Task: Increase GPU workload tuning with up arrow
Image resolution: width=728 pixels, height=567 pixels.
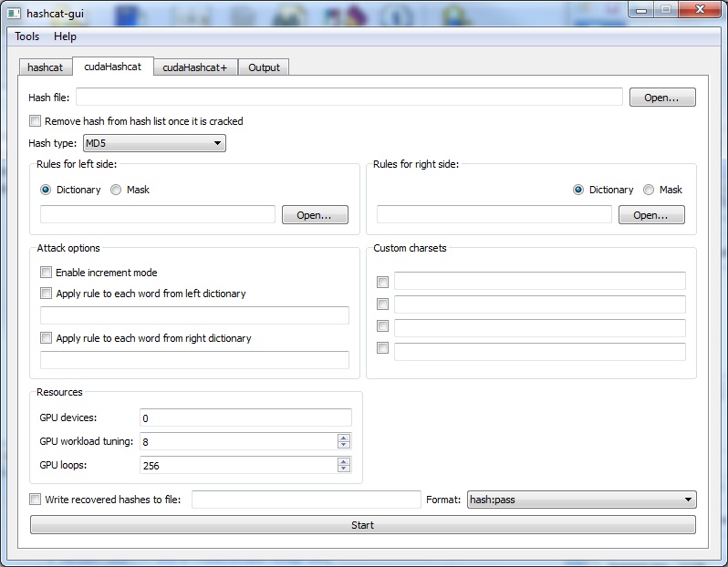Action: [x=344, y=438]
